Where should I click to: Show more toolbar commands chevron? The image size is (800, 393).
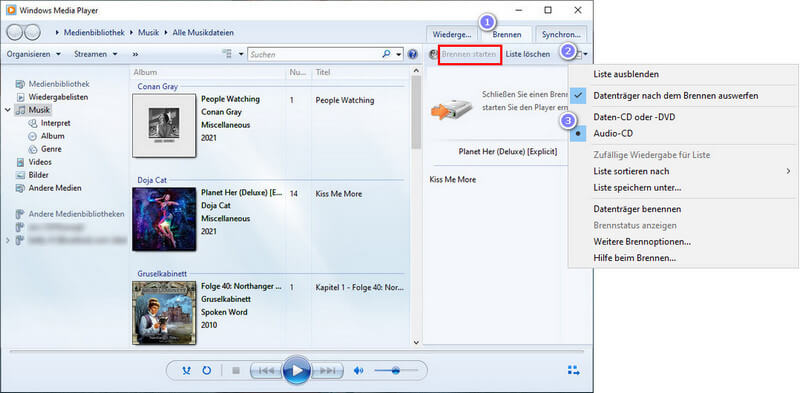click(x=135, y=54)
